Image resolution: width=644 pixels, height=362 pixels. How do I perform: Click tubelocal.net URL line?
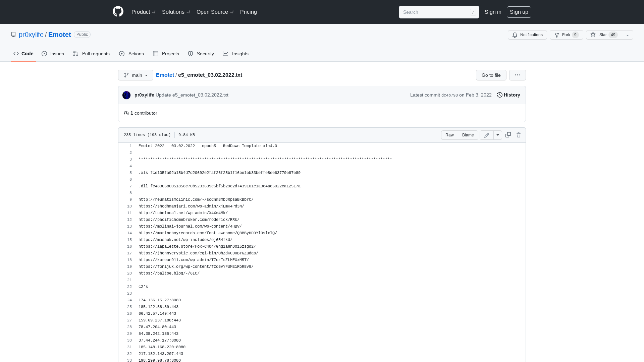(183, 213)
